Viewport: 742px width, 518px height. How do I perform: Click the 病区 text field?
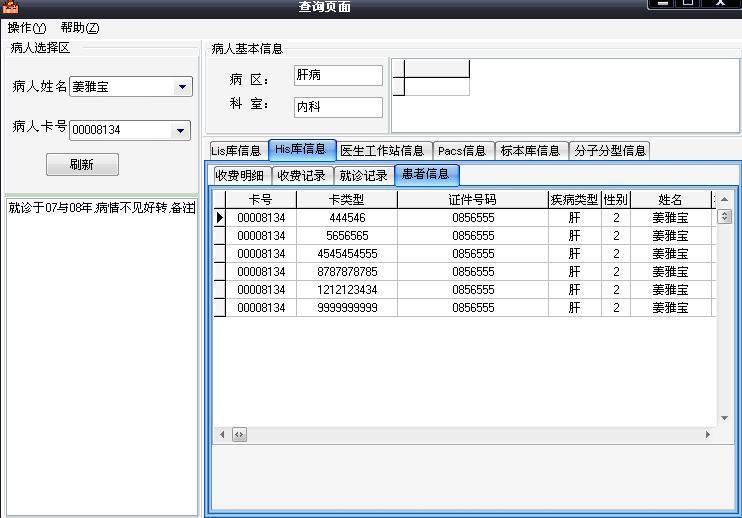(338, 76)
